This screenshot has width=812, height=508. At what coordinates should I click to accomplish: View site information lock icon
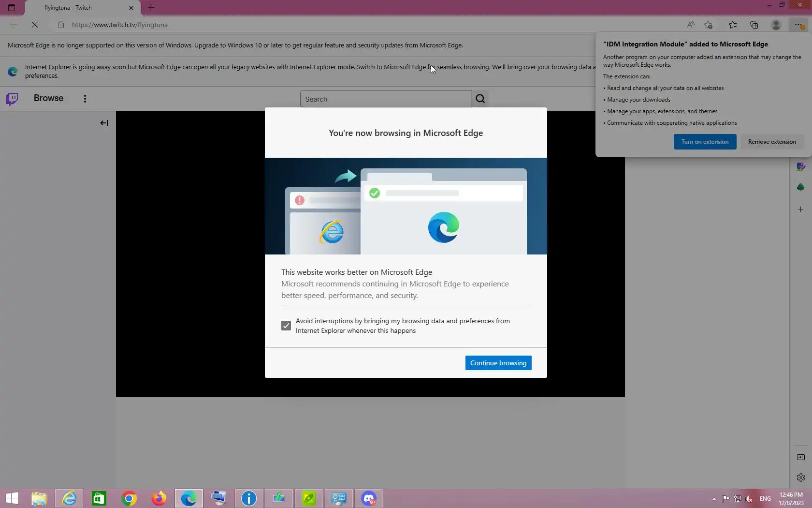pyautogui.click(x=60, y=25)
